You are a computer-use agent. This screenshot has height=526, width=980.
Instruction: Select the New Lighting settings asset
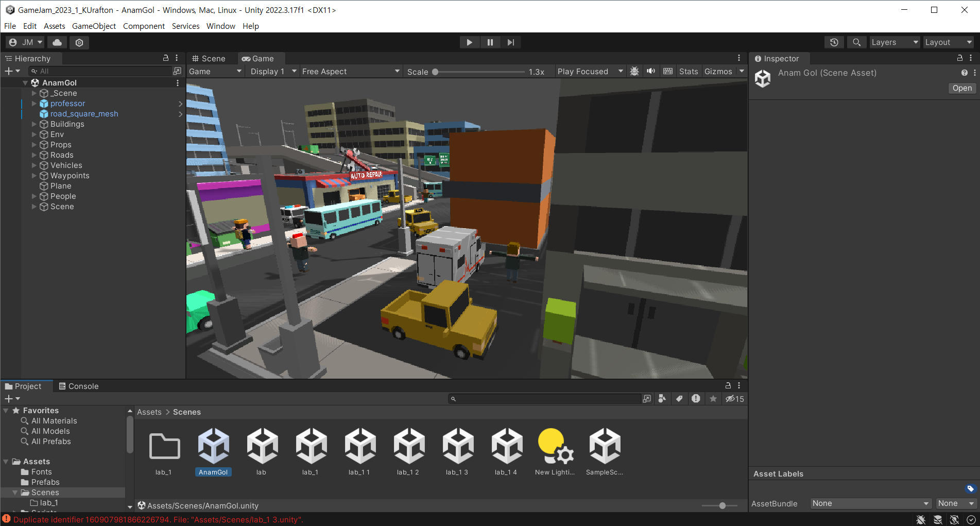(x=555, y=446)
